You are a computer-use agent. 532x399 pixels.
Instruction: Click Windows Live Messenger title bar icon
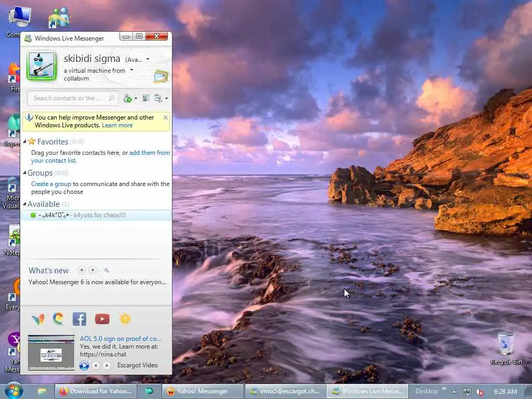click(28, 38)
